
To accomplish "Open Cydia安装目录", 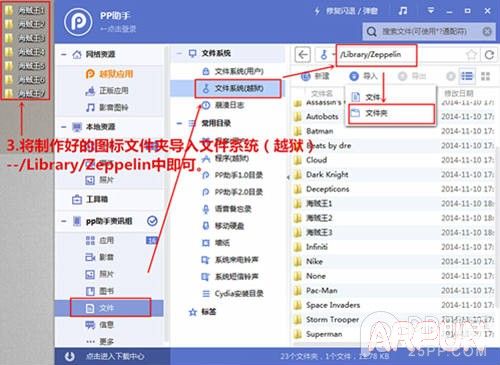I will tap(233, 293).
